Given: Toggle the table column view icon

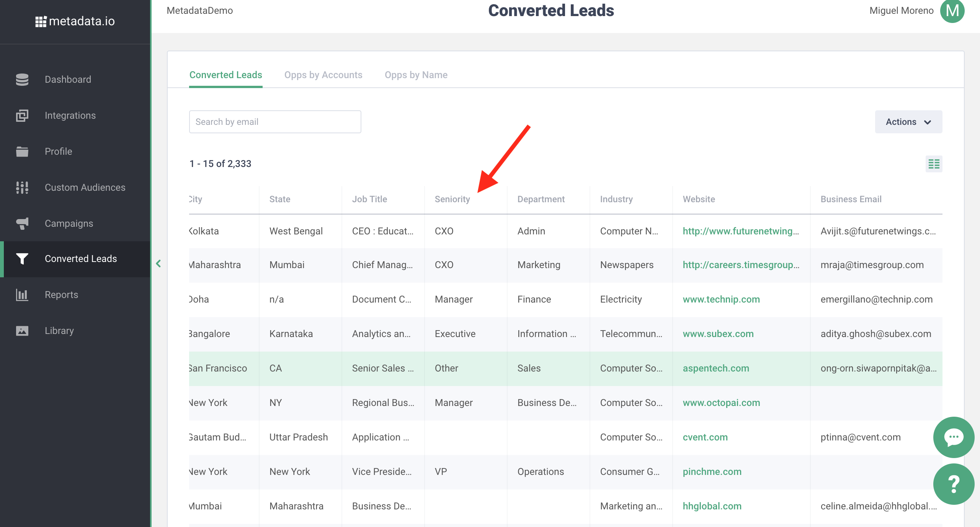Looking at the screenshot, I should tap(934, 164).
